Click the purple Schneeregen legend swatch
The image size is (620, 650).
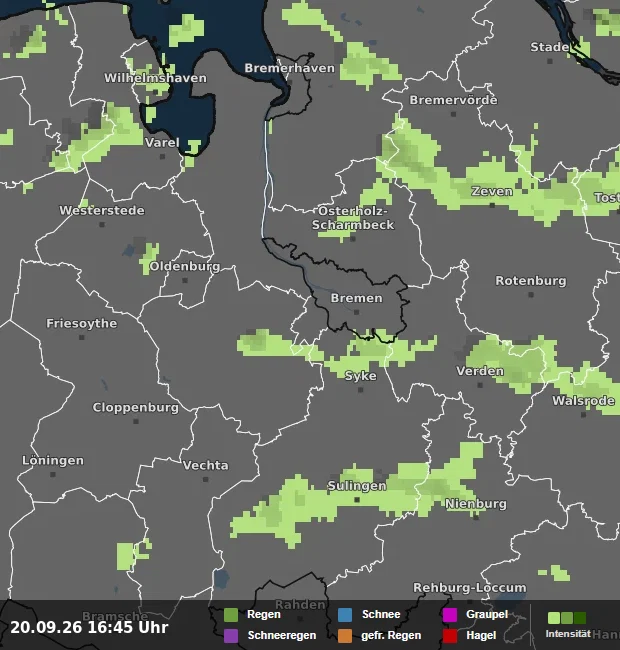(231, 636)
